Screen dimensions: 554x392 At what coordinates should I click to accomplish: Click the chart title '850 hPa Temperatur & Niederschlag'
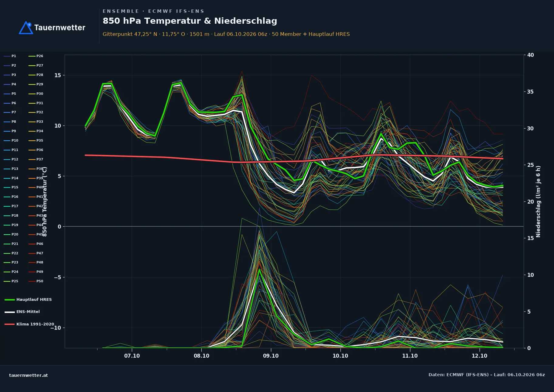(x=190, y=21)
